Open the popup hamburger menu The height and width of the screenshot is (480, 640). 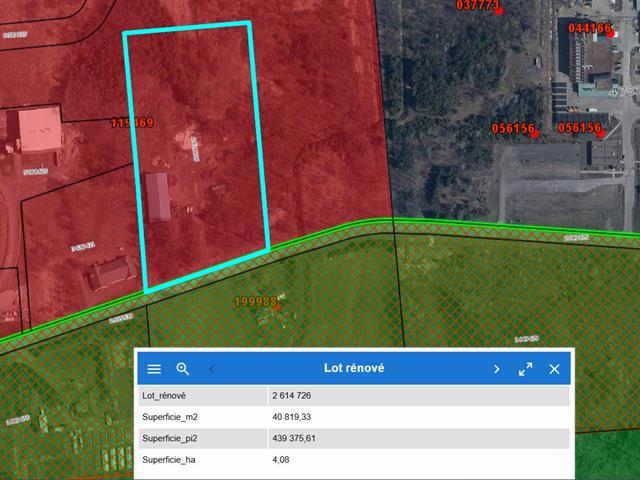point(154,369)
